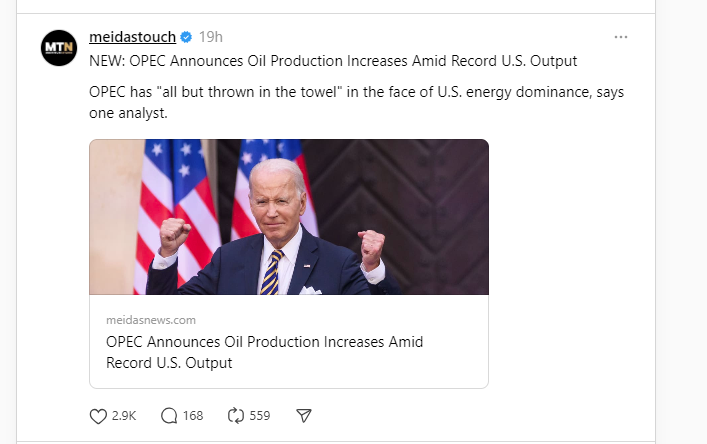
Task: Click the meidasnews.com domain label
Action: tap(151, 320)
